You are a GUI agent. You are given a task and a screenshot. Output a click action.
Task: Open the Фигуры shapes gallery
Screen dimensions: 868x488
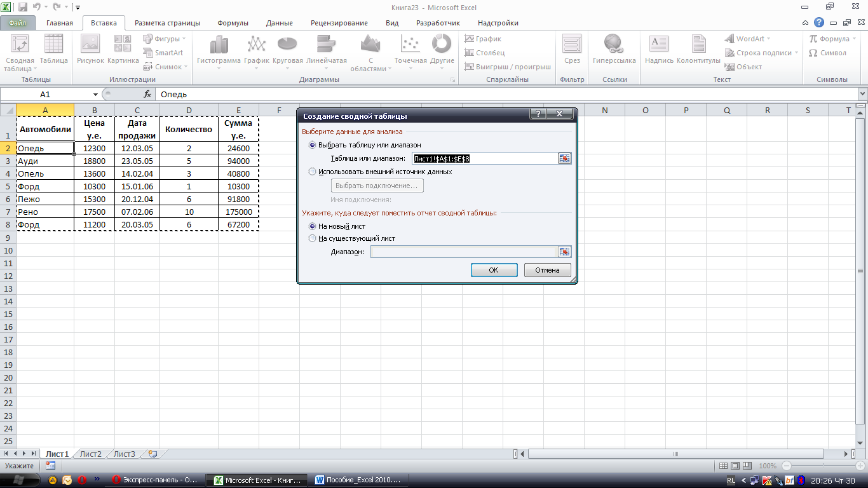(164, 39)
